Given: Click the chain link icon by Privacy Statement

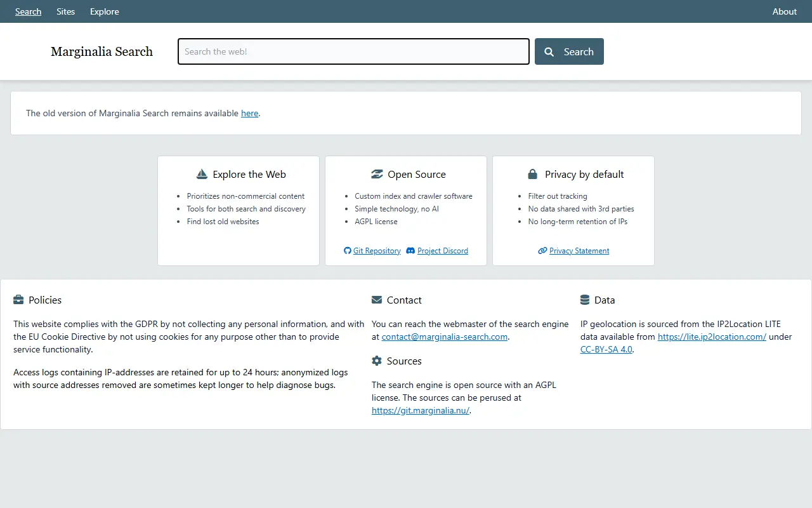Looking at the screenshot, I should click(542, 251).
